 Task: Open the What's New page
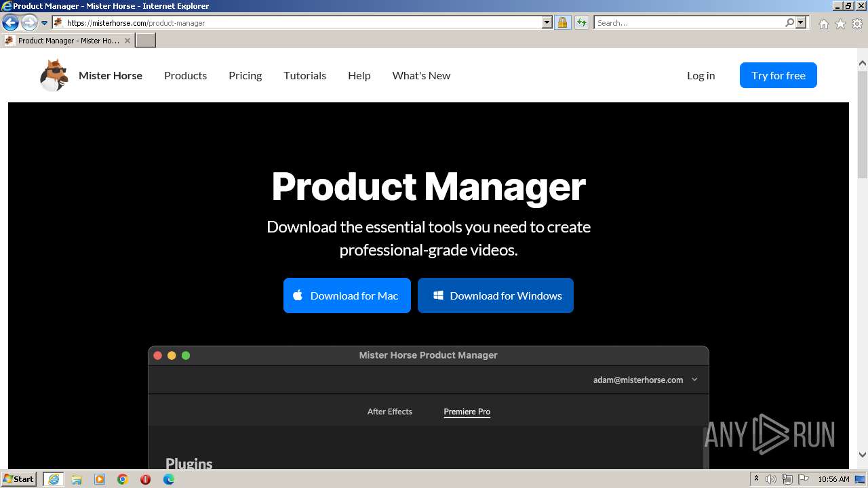[421, 75]
